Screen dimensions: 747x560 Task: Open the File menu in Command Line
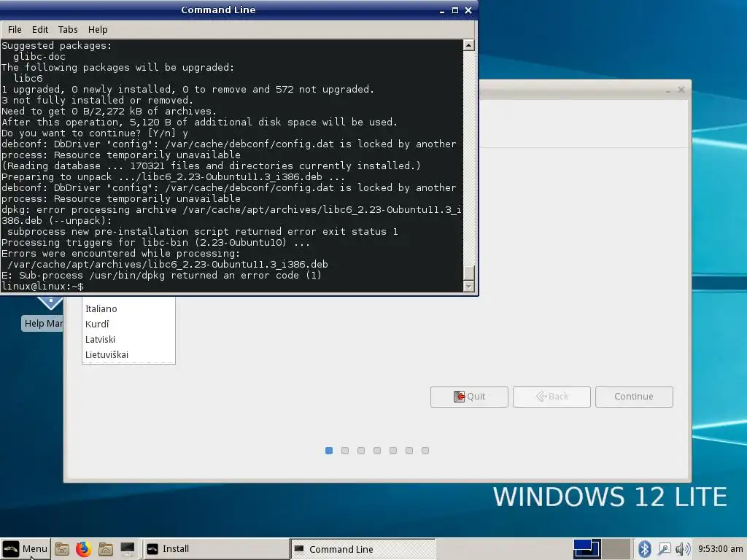[15, 29]
